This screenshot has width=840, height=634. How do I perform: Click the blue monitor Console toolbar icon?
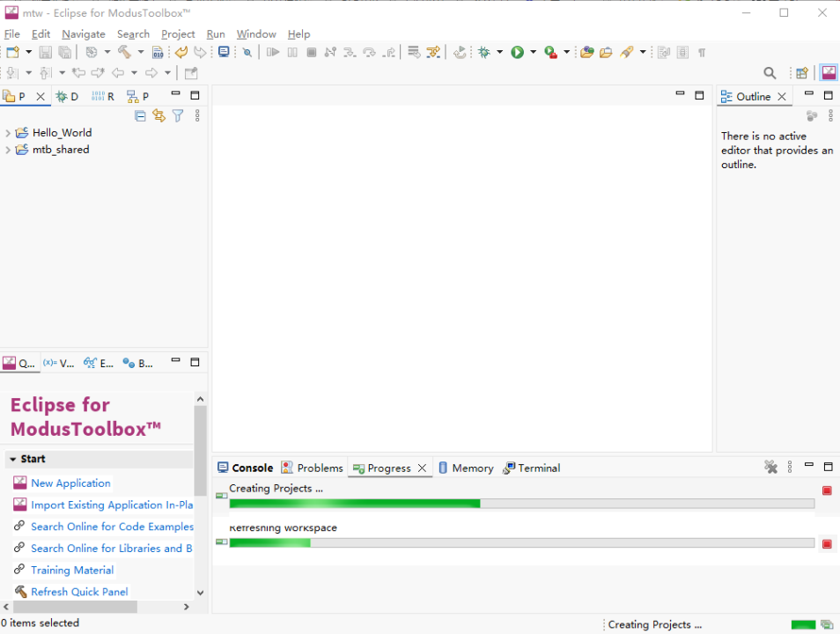point(224,52)
